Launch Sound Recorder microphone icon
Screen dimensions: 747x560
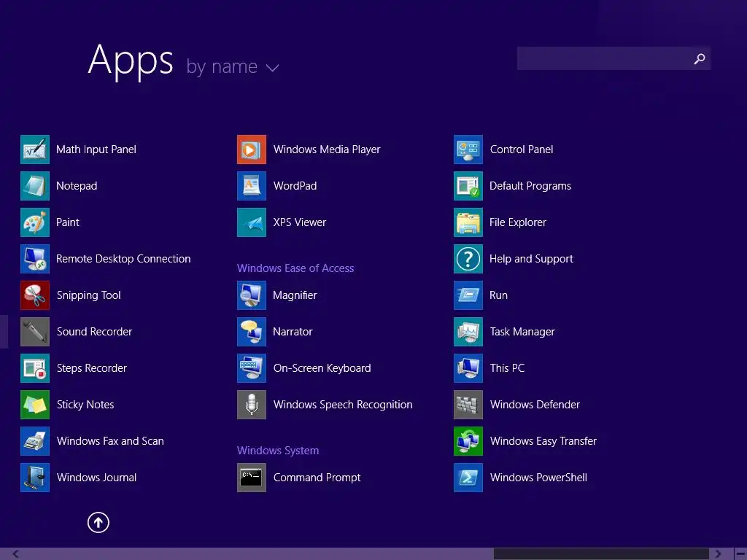point(35,332)
